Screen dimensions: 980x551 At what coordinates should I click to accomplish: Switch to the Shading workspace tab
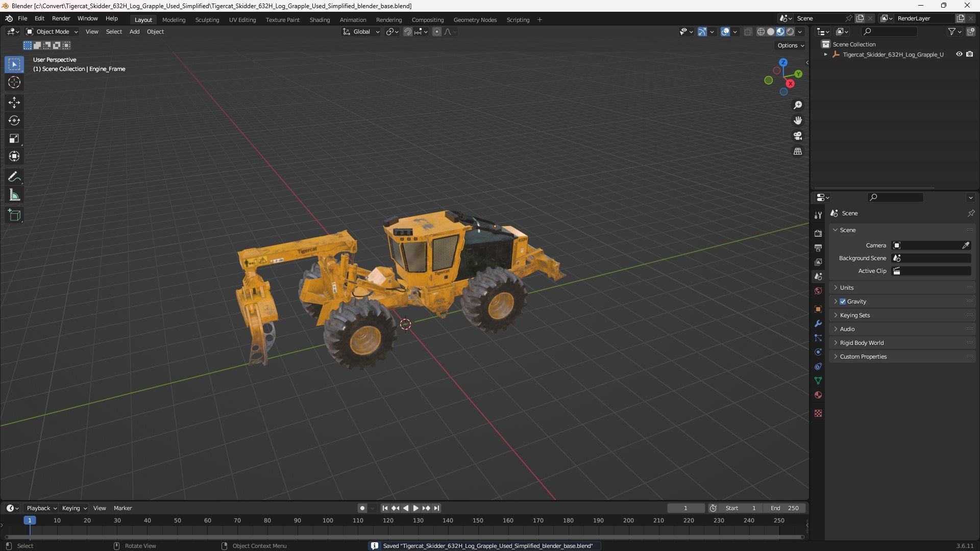320,20
